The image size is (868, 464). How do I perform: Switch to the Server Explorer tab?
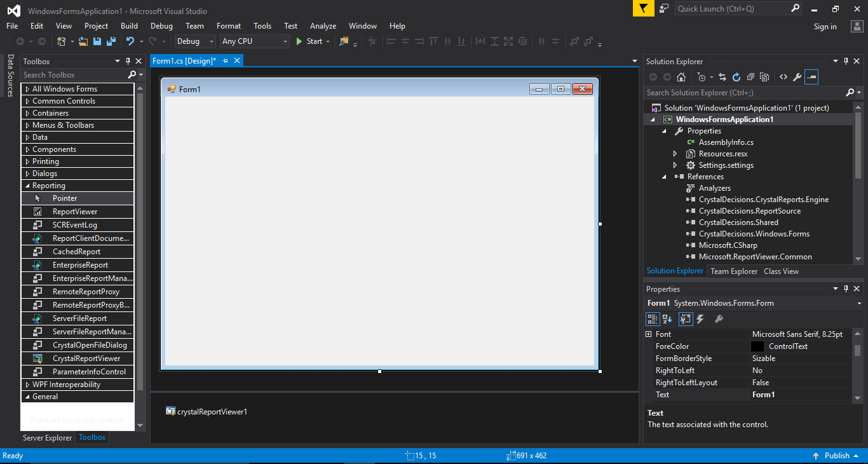tap(48, 438)
